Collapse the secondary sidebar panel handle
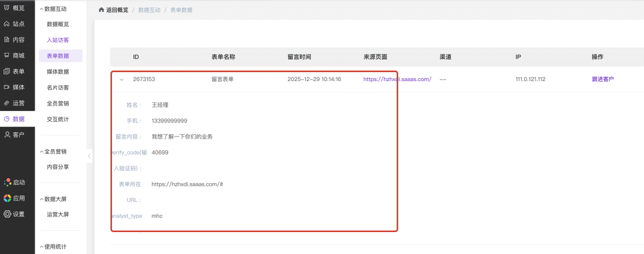644x254 pixels. click(89, 156)
